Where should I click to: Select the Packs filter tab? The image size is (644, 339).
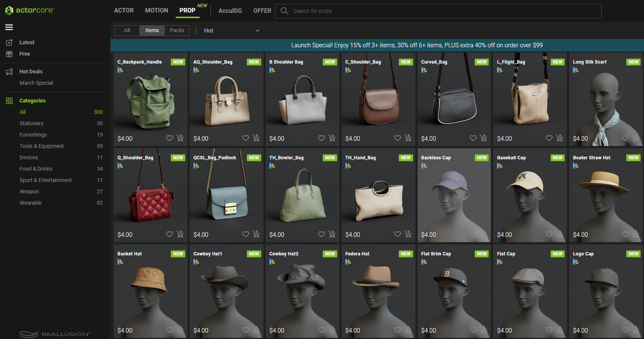click(177, 30)
